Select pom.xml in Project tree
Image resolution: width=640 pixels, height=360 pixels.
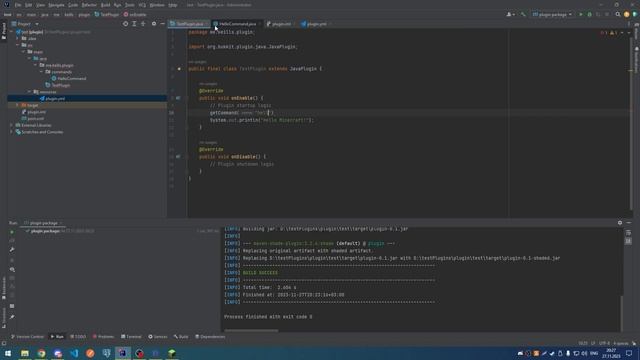[32, 118]
